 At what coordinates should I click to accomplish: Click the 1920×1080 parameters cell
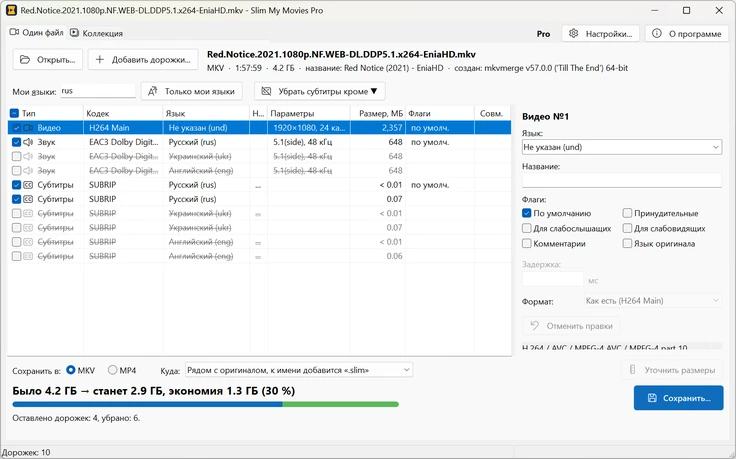tap(309, 128)
